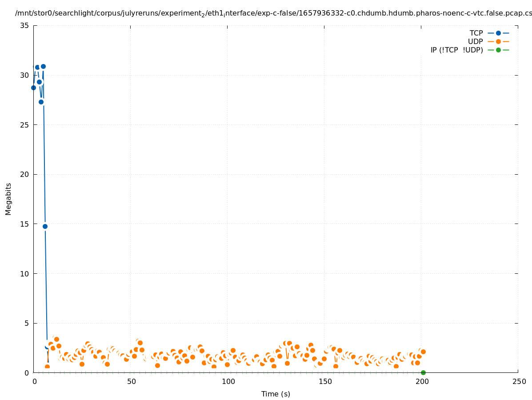Click the blue TCP legend marker
The height and width of the screenshot is (400, 532).
(x=498, y=33)
